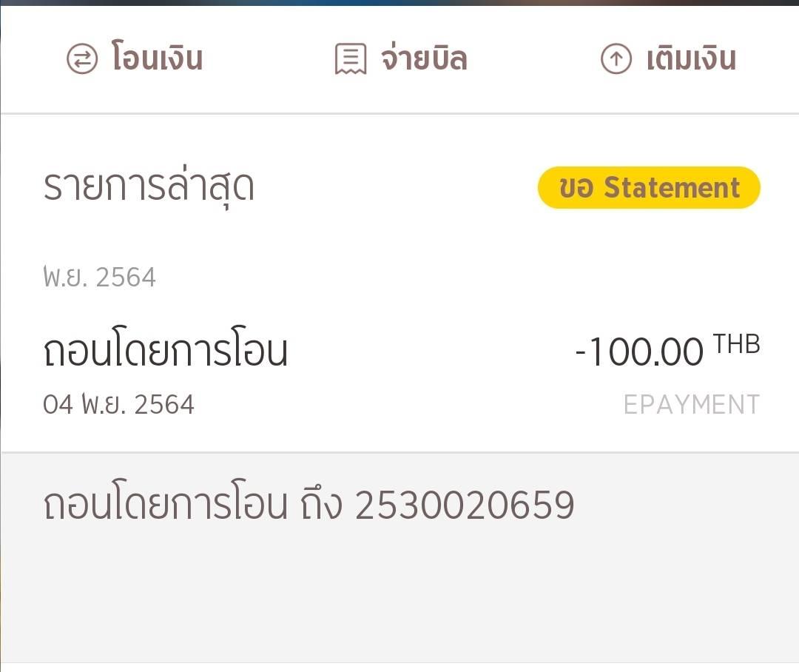
Task: Click the yellow ขอ Statement button
Action: coord(650,188)
